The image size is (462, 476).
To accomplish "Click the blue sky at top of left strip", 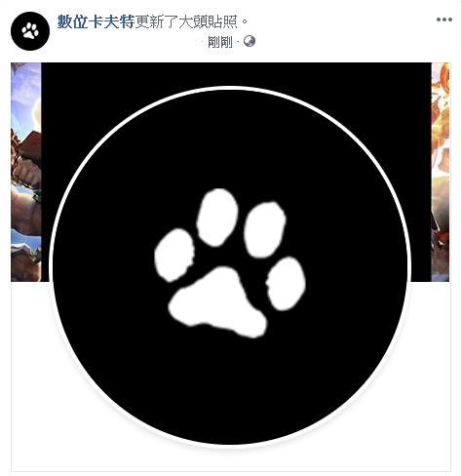I will (24, 91).
